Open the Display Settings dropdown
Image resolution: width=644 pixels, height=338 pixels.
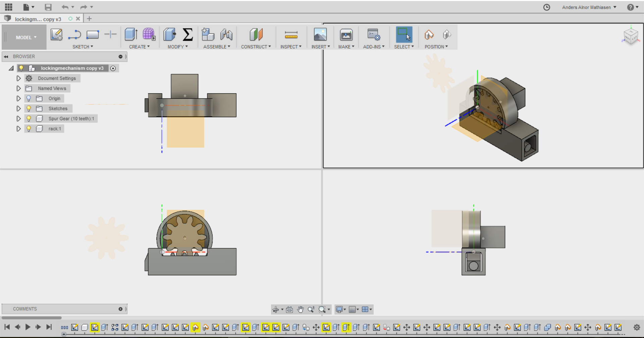(340, 309)
